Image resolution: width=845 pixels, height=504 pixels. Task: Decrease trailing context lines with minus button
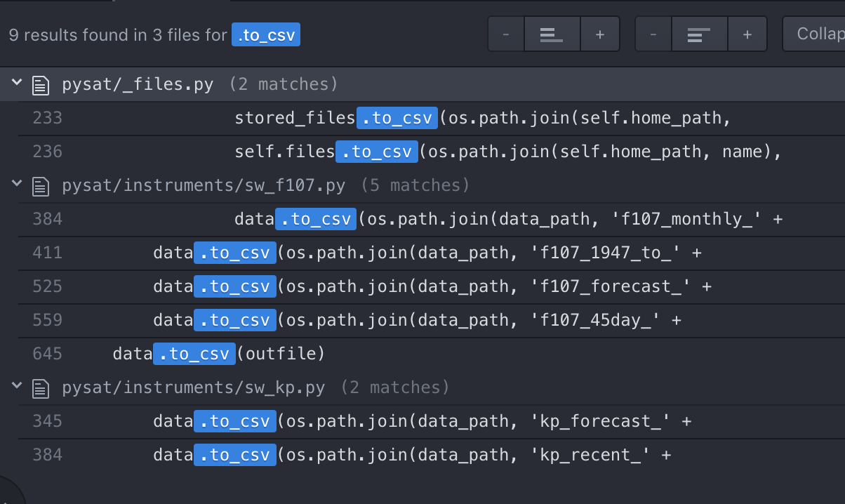tap(653, 33)
